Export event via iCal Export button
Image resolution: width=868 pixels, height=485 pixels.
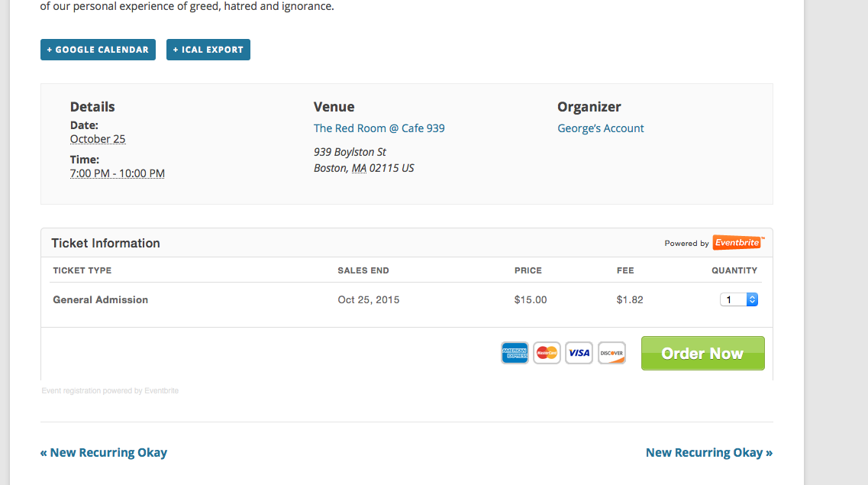(208, 50)
